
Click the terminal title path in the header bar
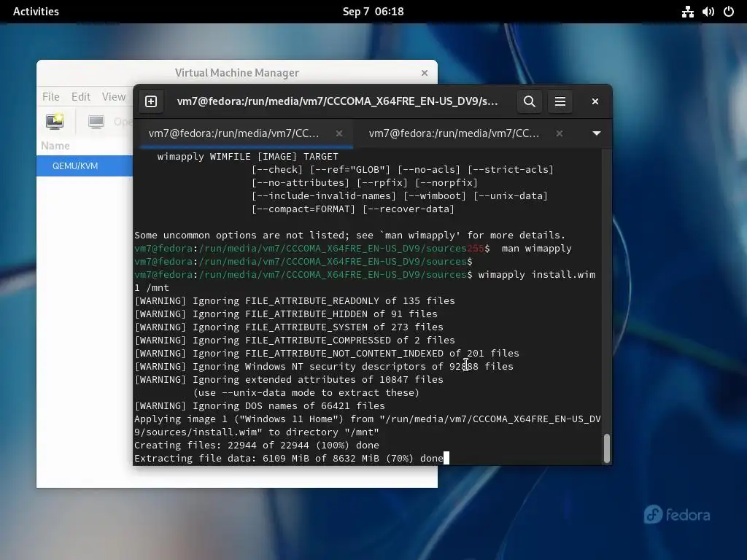[x=337, y=101]
